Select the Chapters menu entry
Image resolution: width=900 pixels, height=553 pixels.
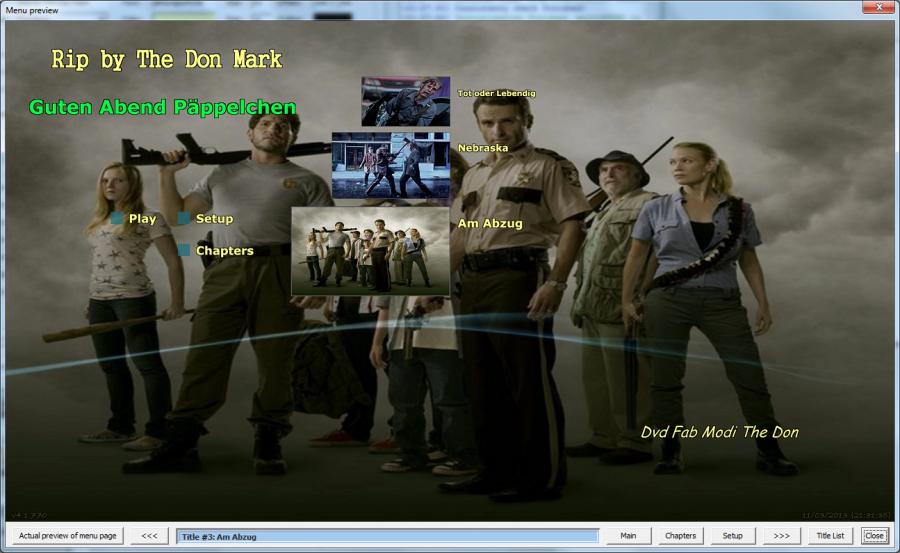pos(224,251)
